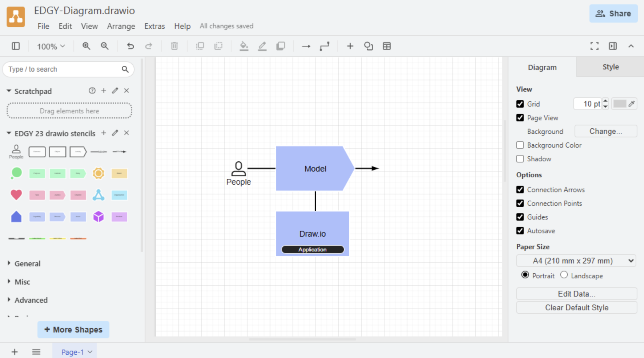
Task: Turn off the Autosave checkbox
Action: (x=520, y=231)
